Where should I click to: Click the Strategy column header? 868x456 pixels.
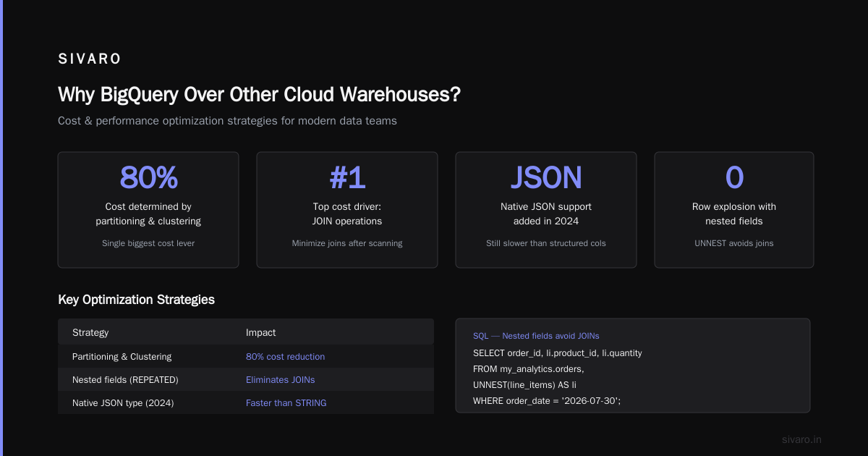tap(90, 332)
